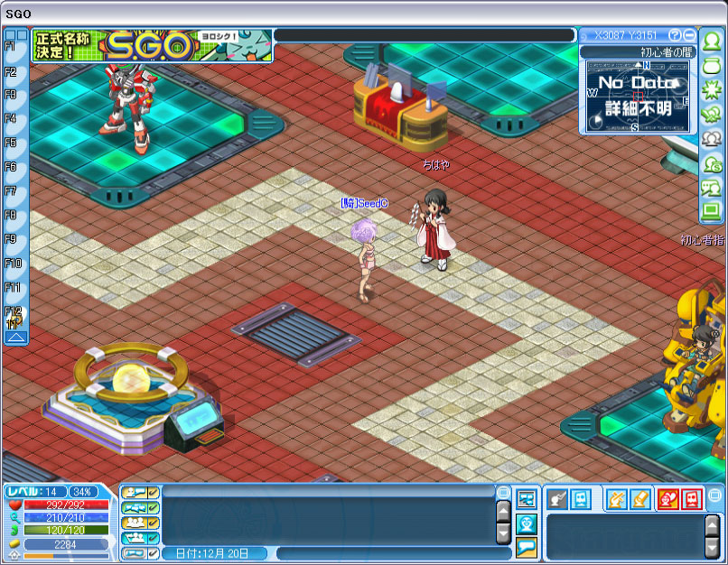Expand the function key bar up arrow
The image size is (728, 565).
[x=15, y=338]
